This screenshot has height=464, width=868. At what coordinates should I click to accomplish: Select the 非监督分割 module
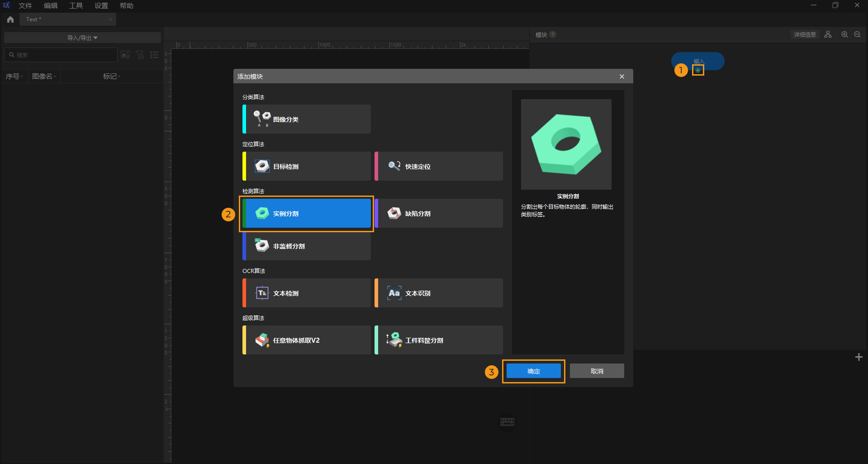(307, 246)
